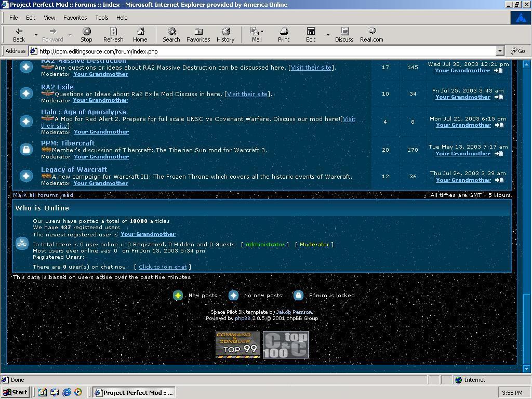This screenshot has width=532, height=399.
Task: Visit the RA2 Massive Destruction site link
Action: 311,68
